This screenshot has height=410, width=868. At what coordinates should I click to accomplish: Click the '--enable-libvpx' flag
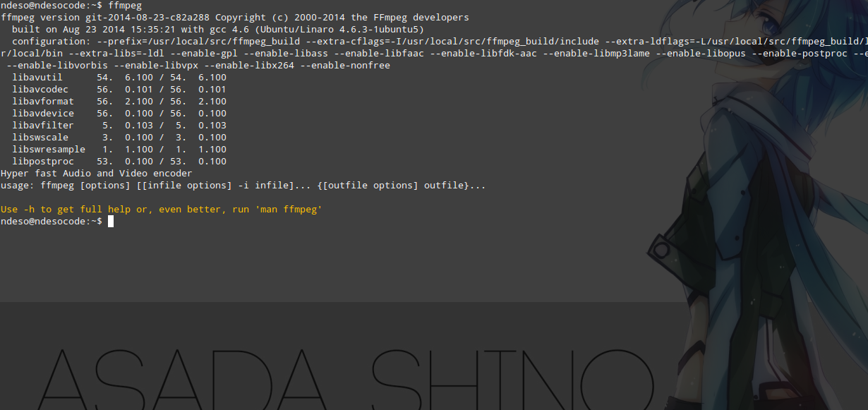pyautogui.click(x=156, y=66)
